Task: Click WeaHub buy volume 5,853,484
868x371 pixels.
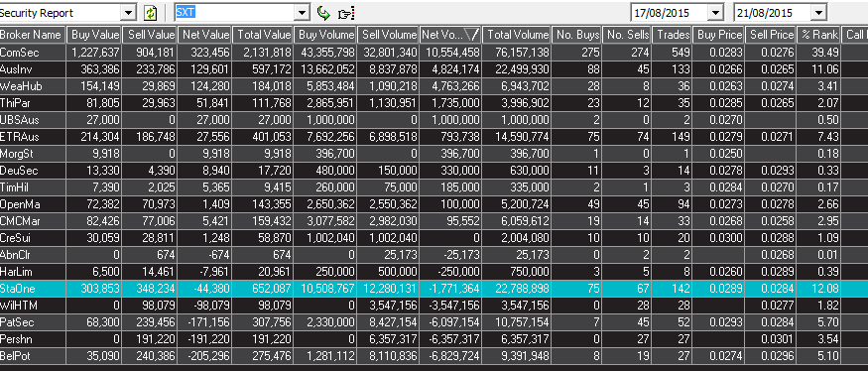Action: 330,86
